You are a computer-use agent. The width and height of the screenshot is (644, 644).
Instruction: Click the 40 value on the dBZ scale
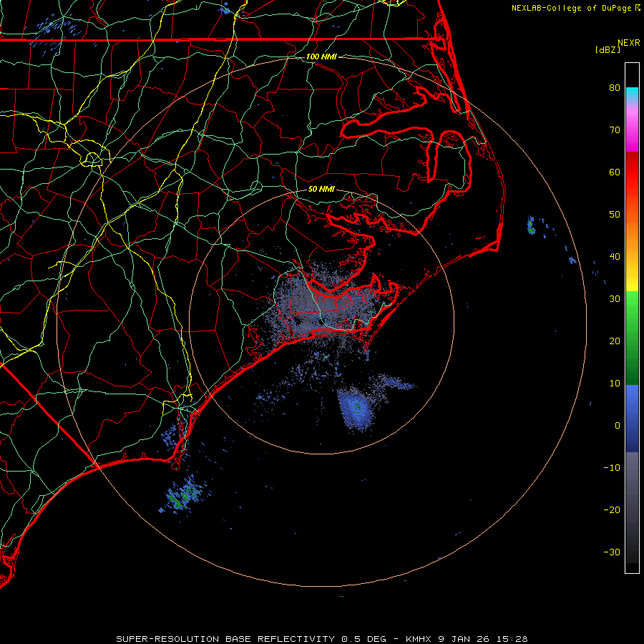tap(615, 257)
